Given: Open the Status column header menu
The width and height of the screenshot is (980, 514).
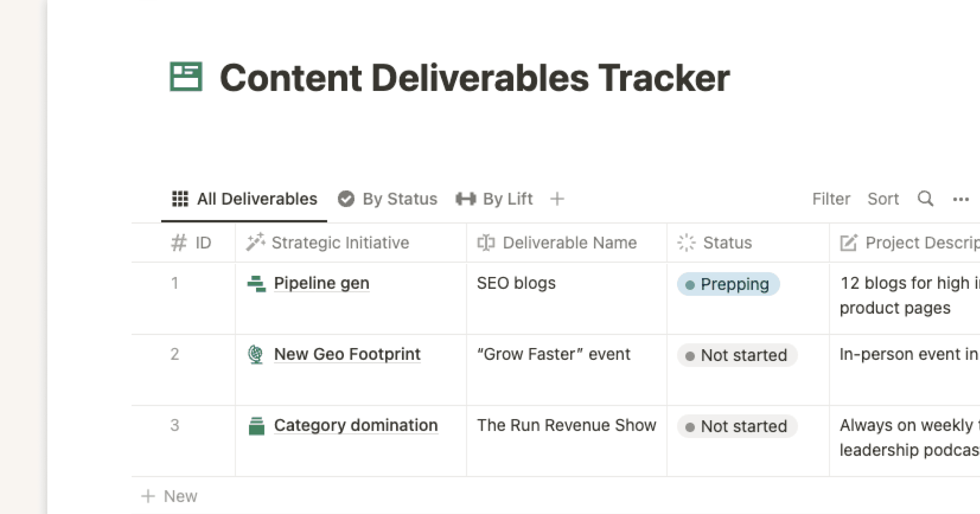Looking at the screenshot, I should [727, 242].
